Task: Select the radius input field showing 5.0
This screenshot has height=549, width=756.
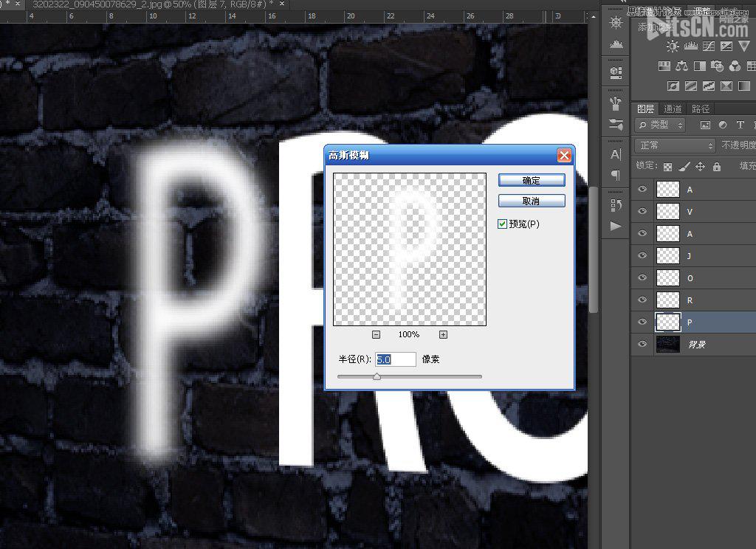Action: pos(396,359)
